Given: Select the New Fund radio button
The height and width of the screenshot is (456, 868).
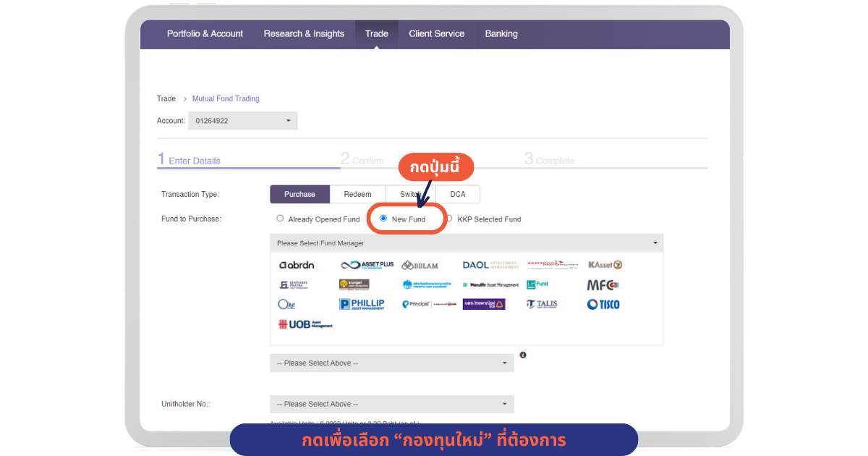Looking at the screenshot, I should tap(384, 219).
